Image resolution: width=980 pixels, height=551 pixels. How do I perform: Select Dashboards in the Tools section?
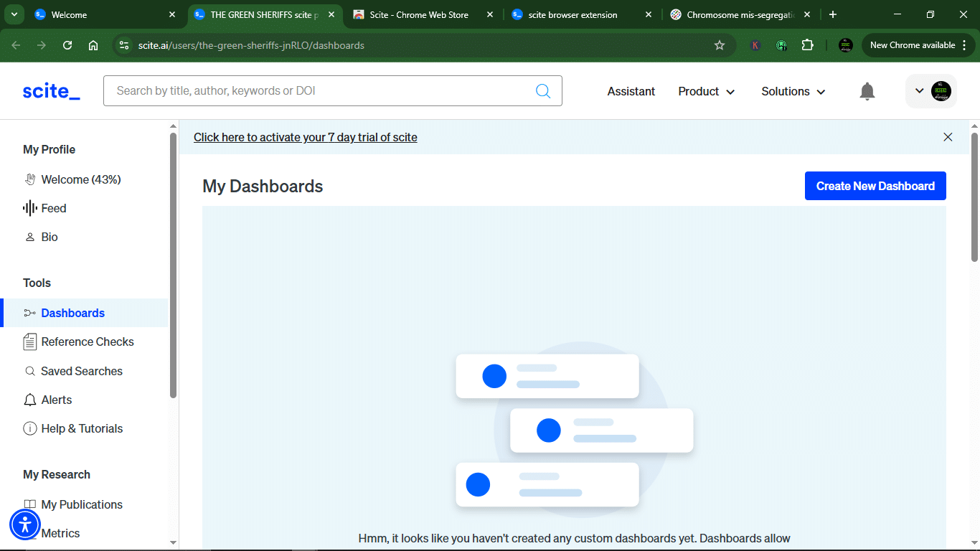coord(84,313)
